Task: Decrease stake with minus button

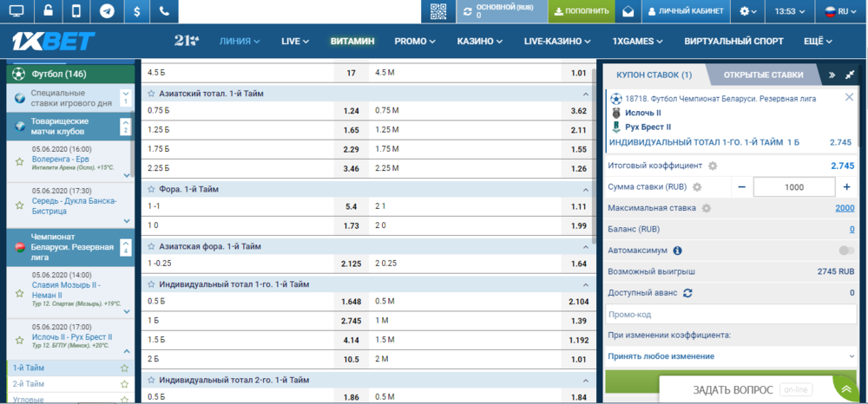Action: (742, 187)
